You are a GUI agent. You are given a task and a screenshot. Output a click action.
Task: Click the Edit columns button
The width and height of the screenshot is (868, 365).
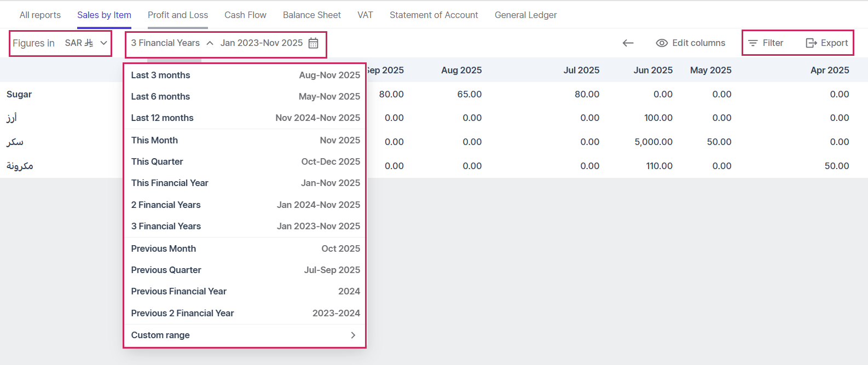pos(698,43)
